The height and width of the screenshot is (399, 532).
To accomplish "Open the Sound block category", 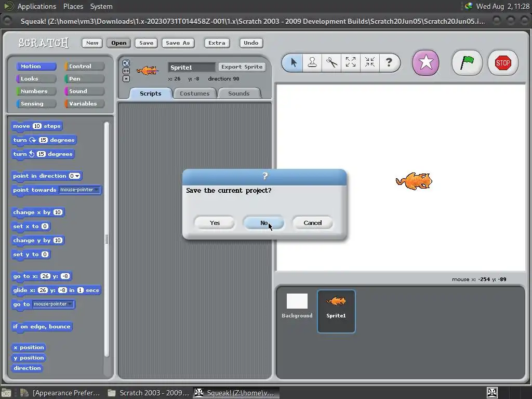I will coord(84,91).
